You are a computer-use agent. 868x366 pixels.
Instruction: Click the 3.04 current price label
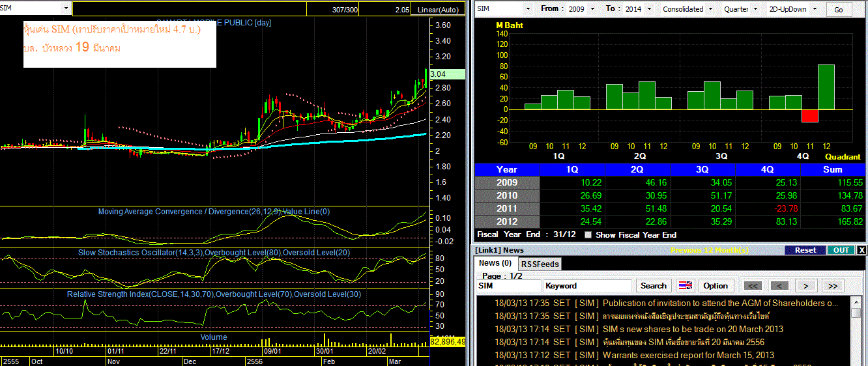tap(447, 74)
